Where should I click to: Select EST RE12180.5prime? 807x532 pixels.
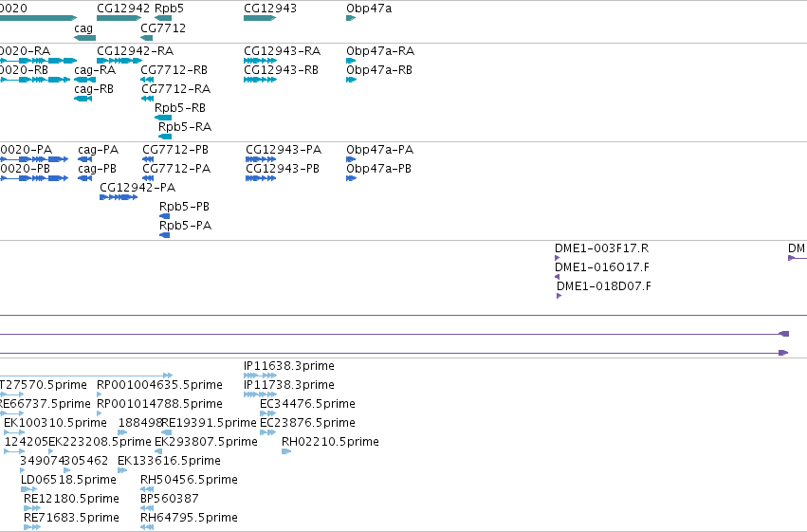click(71, 499)
